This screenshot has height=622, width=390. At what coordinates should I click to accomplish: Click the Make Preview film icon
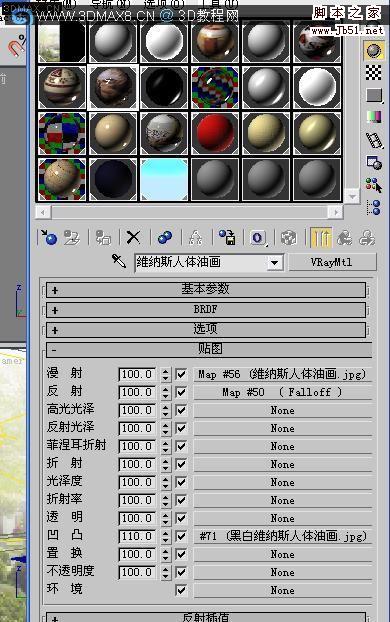click(375, 140)
